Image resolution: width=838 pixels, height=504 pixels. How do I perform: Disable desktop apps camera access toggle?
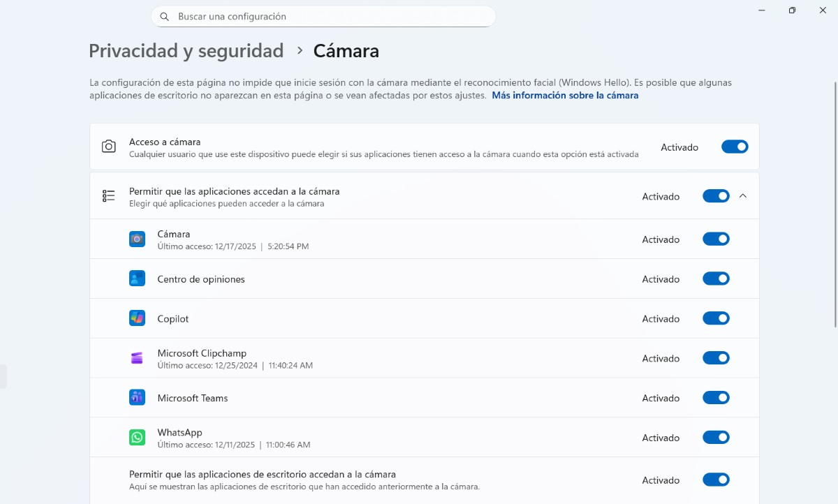coord(716,480)
